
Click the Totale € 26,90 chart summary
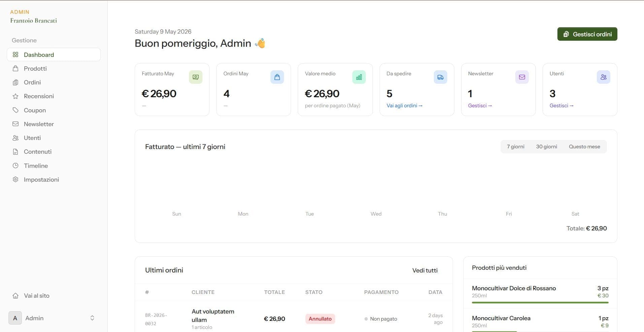pos(586,228)
